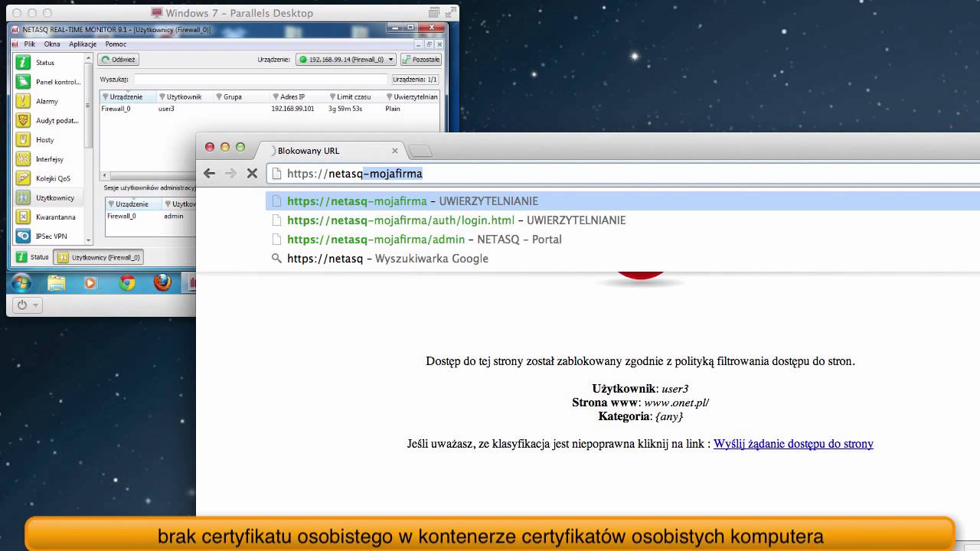Viewport: 980px width, 551px height.
Task: Open Panel kontrolny in NETASQ sidebar
Action: pyautogui.click(x=47, y=82)
